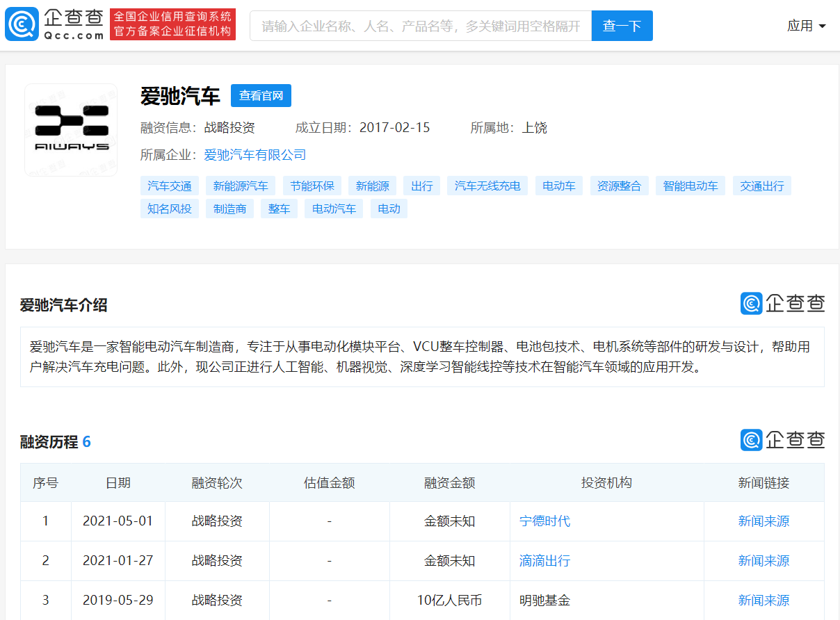The width and height of the screenshot is (840, 620).
Task: Click the 新闻链接 column header
Action: click(764, 483)
